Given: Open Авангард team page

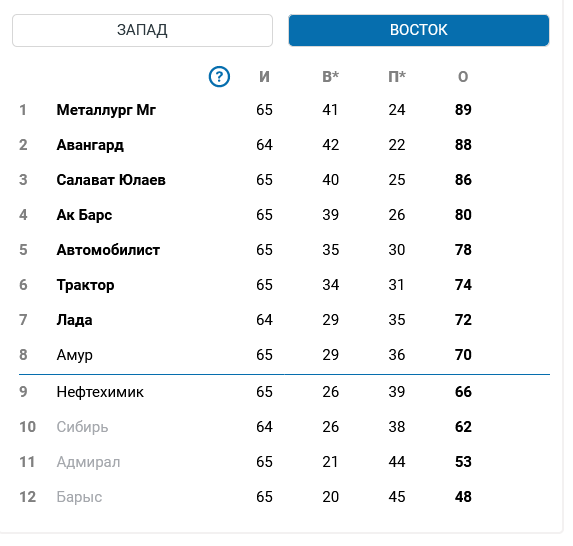Looking at the screenshot, I should click(90, 145).
